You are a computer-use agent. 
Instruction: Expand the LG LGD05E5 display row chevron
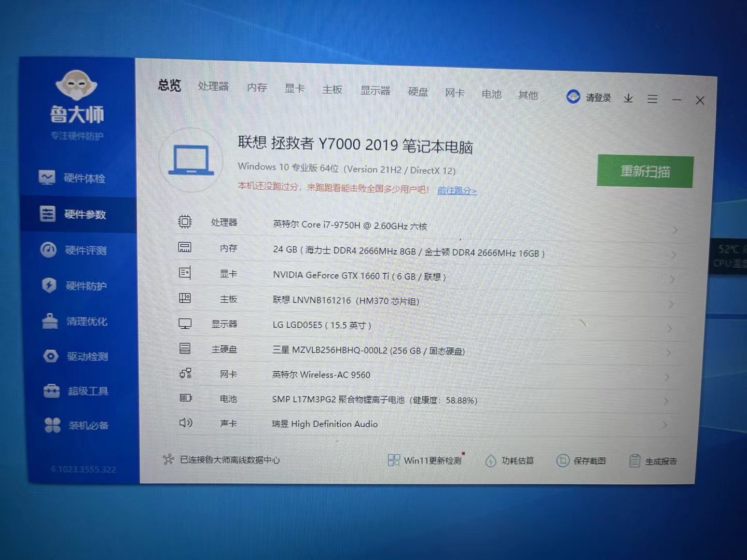coord(670,328)
